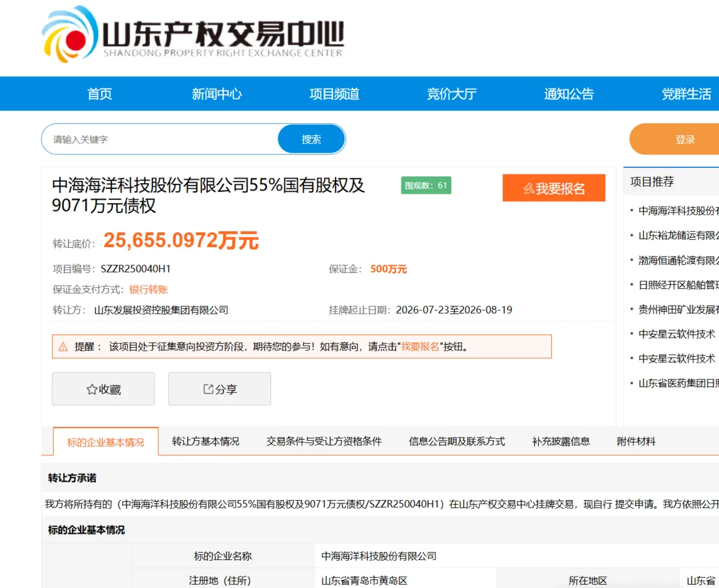The height and width of the screenshot is (588, 719).
Task: Switch to the 附件材料 tab
Action: [x=636, y=441]
